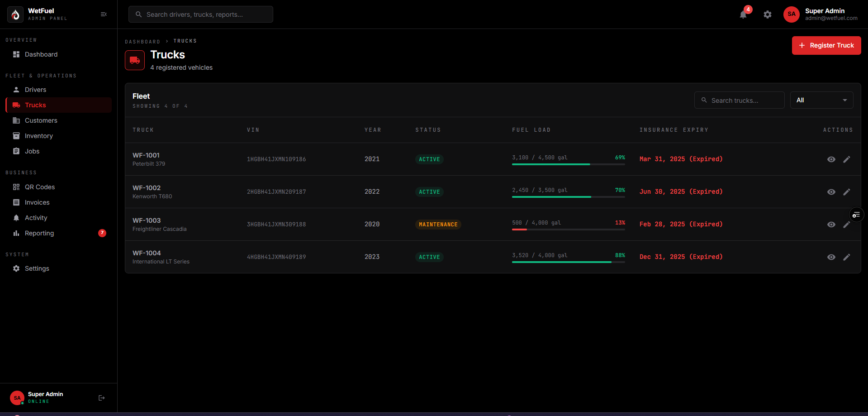Screen dimensions: 868x416
Task: Log out via sidebar footer icon
Action: [x=102, y=398]
